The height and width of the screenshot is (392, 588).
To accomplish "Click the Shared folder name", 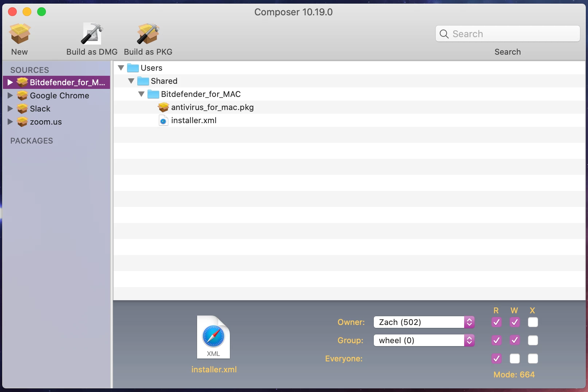I will 164,81.
